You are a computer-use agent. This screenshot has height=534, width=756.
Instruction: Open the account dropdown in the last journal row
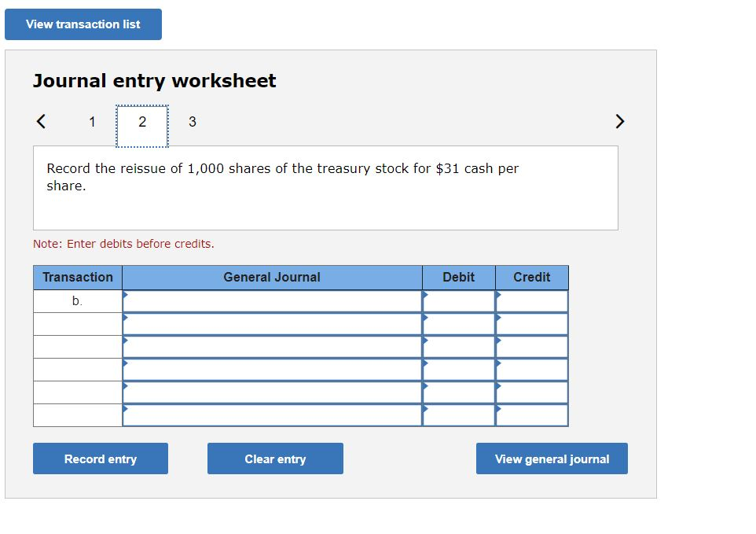point(126,407)
